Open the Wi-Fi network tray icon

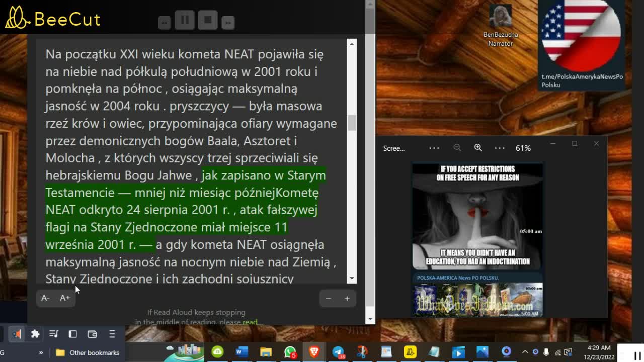557,352
